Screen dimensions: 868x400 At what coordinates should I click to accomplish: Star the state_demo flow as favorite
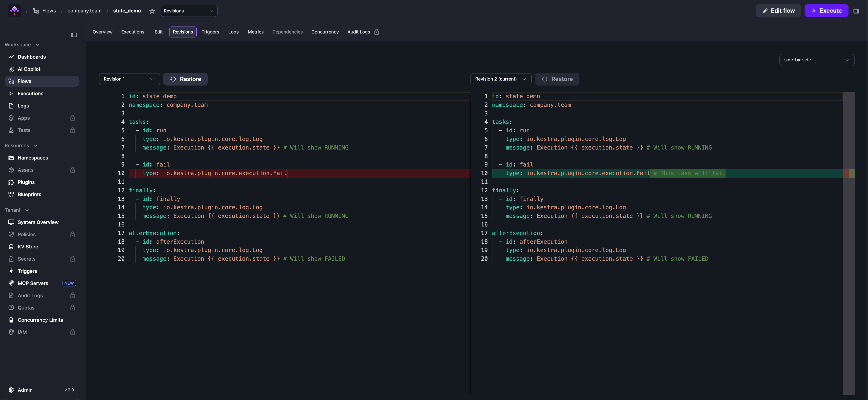pyautogui.click(x=152, y=11)
